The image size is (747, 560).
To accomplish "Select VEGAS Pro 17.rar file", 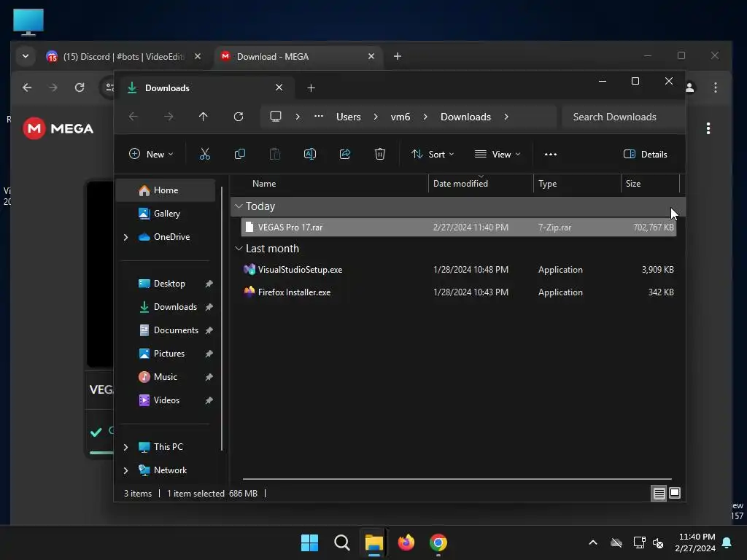I will (x=458, y=227).
